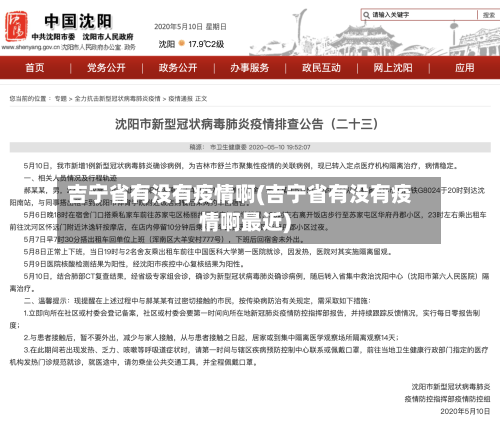This screenshot has width=500, height=421.
Task: Click the orange weather sun icon
Action: [182, 43]
